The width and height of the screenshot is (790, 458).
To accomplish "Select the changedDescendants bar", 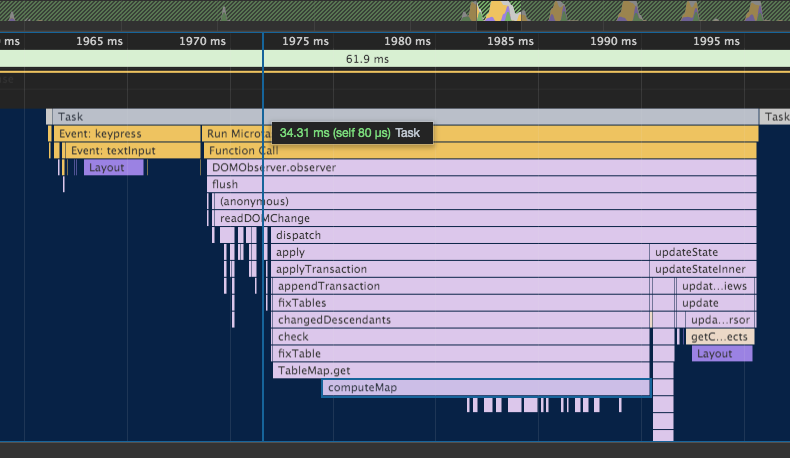I will click(x=461, y=320).
